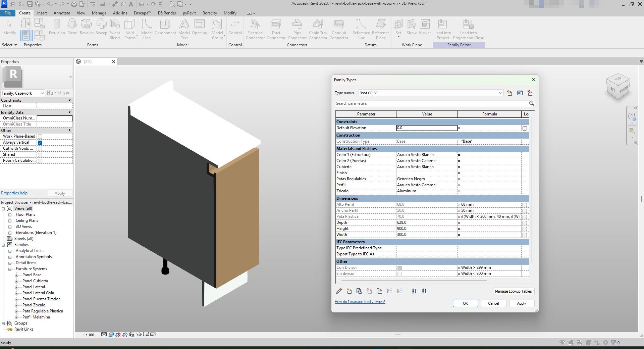Click OK in Family Types dialog
The height and width of the screenshot is (349, 644).
465,303
